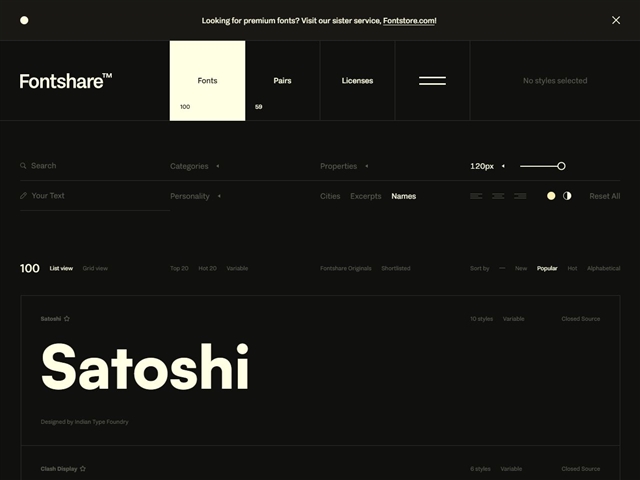This screenshot has width=640, height=480.
Task: Open the Clash Display font name
Action: coord(59,469)
